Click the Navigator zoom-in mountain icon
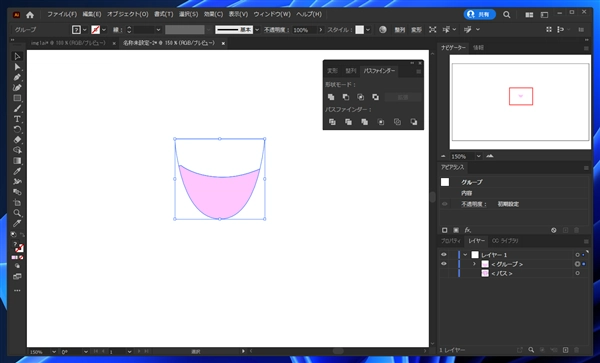Image resolution: width=600 pixels, height=363 pixels. [x=490, y=156]
